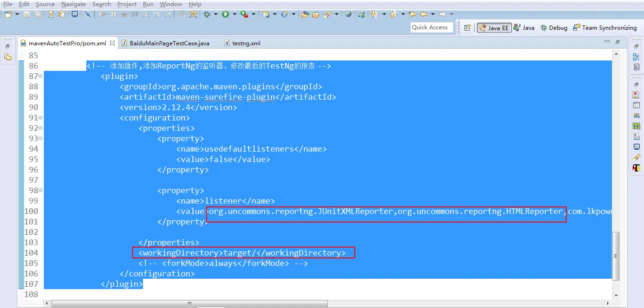The image size is (644, 308).
Task: Click the Task List icon in right trim
Action: 636,68
